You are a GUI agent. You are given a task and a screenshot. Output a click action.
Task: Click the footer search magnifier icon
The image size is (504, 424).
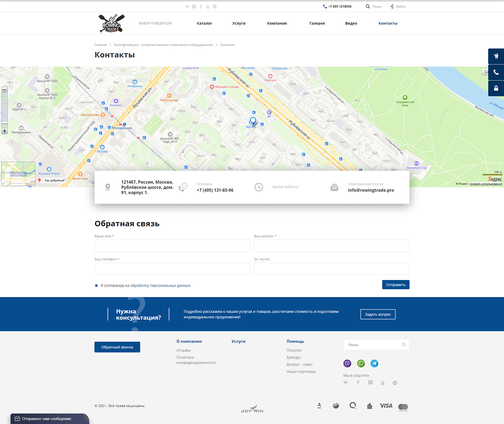point(404,345)
